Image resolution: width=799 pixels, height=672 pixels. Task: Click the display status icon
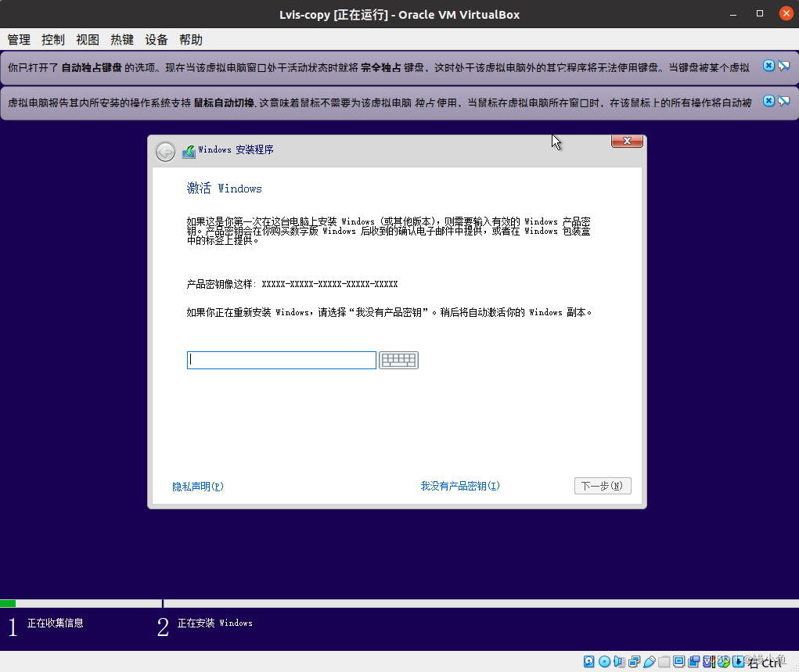(x=678, y=662)
